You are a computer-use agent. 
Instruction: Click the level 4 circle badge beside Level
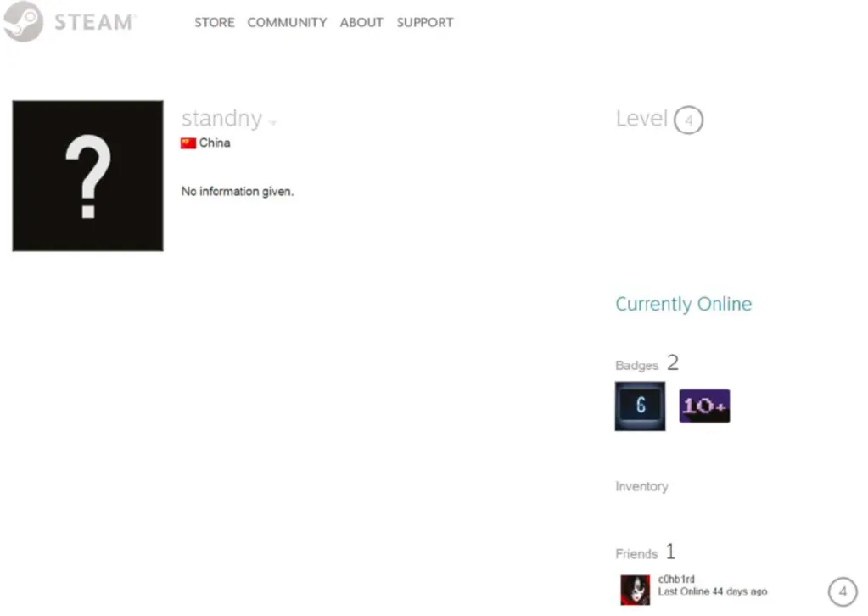coord(688,120)
